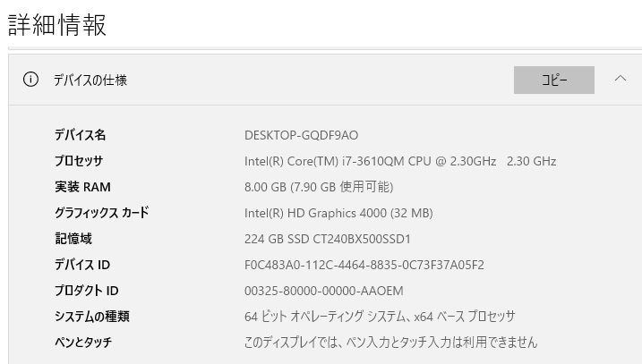The height and width of the screenshot is (364, 642).
Task: Click the 224 GB SSD storage value
Action: click(328, 239)
